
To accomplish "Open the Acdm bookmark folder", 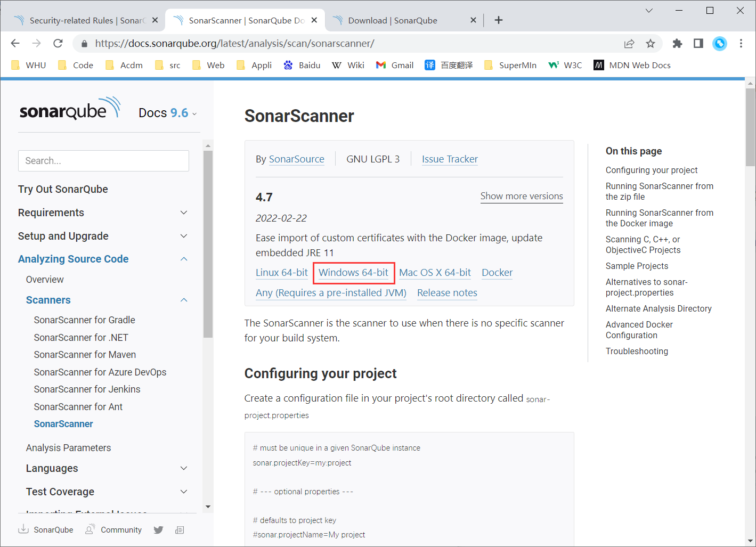I will [x=124, y=65].
